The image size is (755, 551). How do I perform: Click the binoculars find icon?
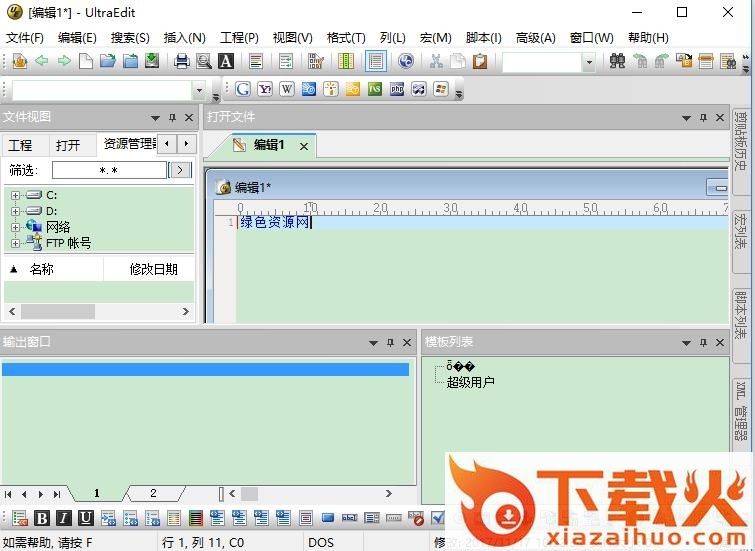(x=617, y=61)
